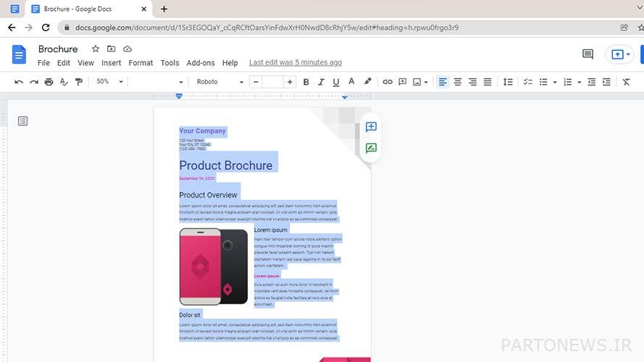The width and height of the screenshot is (644, 362).
Task: Set Center align for the text
Action: [x=458, y=82]
